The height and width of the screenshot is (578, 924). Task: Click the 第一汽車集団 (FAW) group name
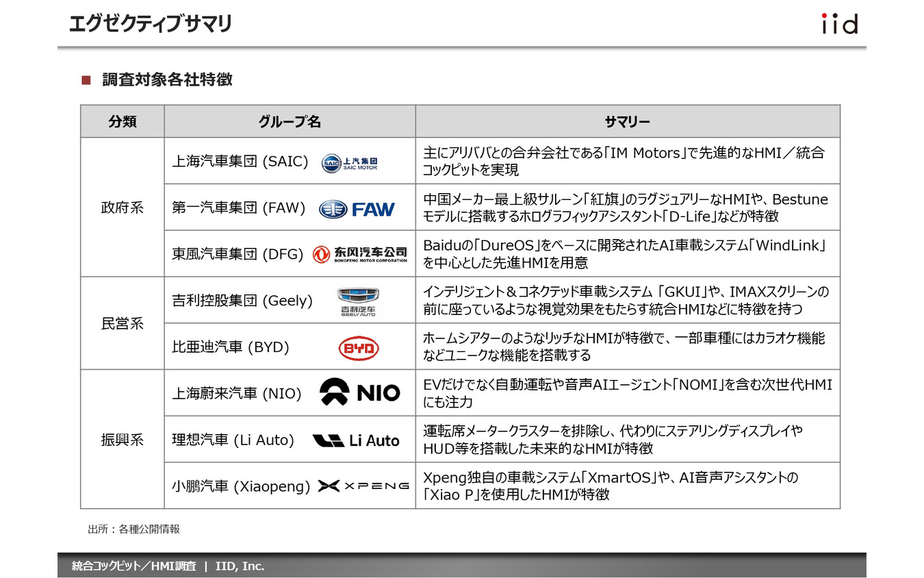point(238,208)
